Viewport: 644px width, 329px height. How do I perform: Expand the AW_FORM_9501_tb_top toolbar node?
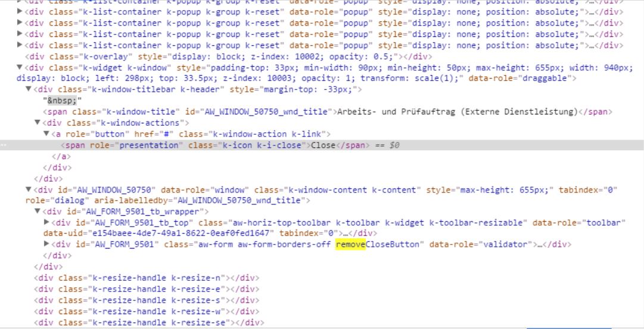coord(46,222)
